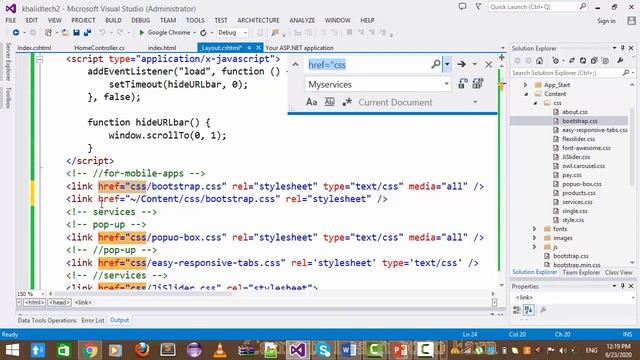Expand the fonts folder
The image size is (640, 360).
535,229
